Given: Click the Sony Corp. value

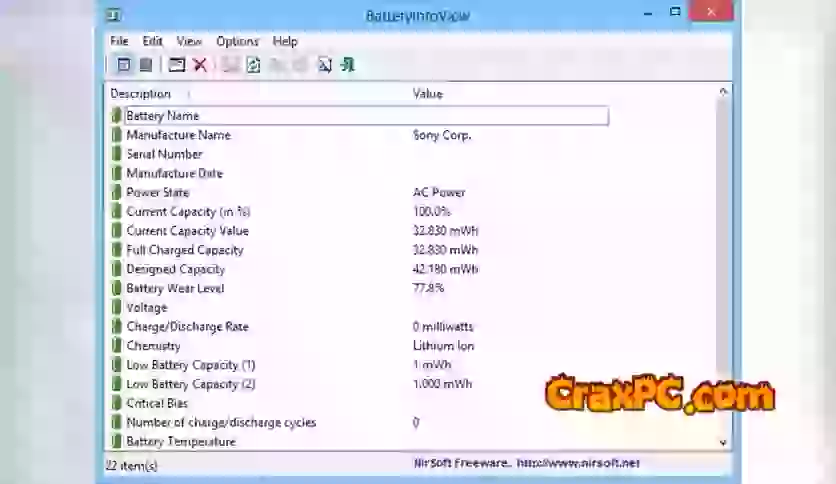Looking at the screenshot, I should (x=442, y=135).
